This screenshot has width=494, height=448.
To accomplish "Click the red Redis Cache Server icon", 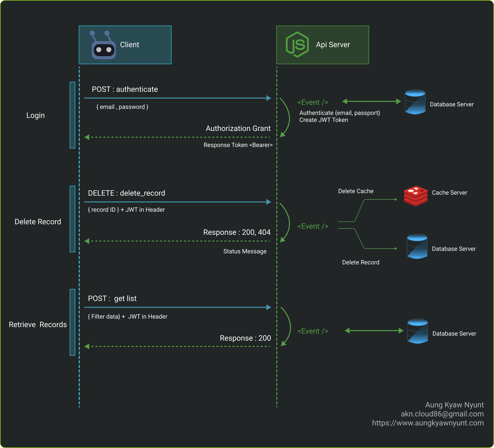I will tap(416, 196).
